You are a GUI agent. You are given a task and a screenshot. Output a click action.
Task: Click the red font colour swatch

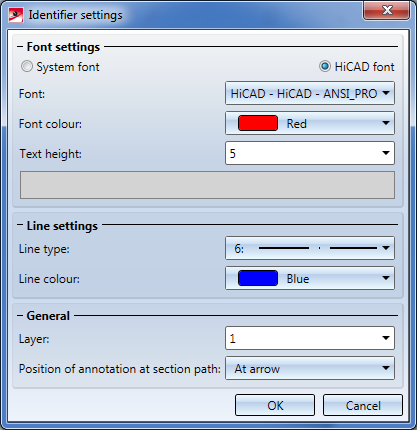258,123
